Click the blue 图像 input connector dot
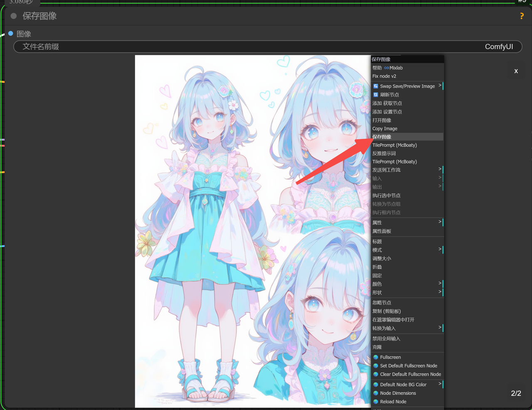The image size is (532, 410). tap(11, 33)
